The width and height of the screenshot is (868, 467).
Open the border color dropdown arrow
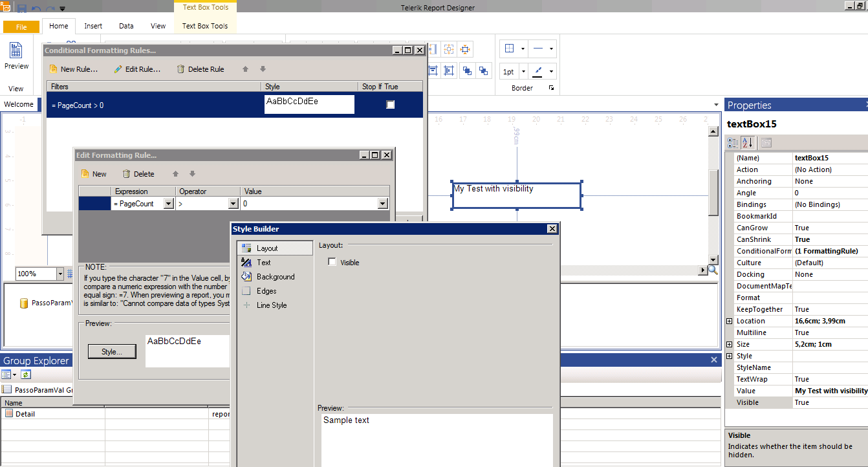coord(551,72)
